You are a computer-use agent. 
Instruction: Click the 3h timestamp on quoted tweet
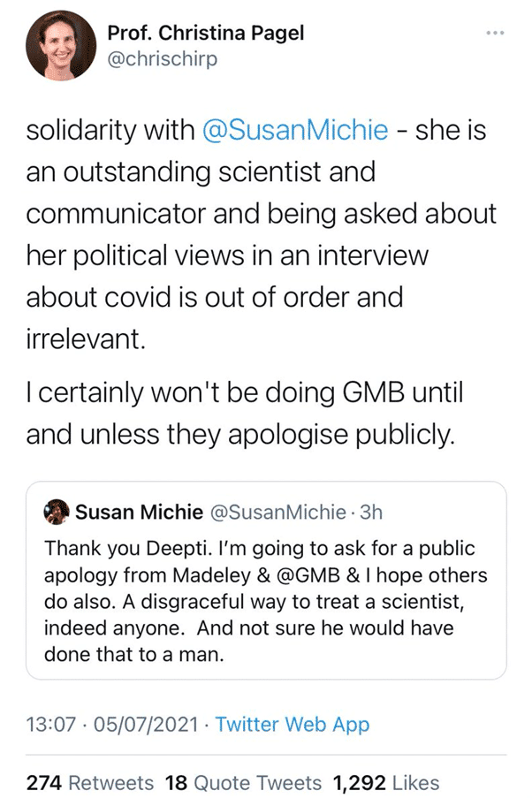(x=369, y=511)
